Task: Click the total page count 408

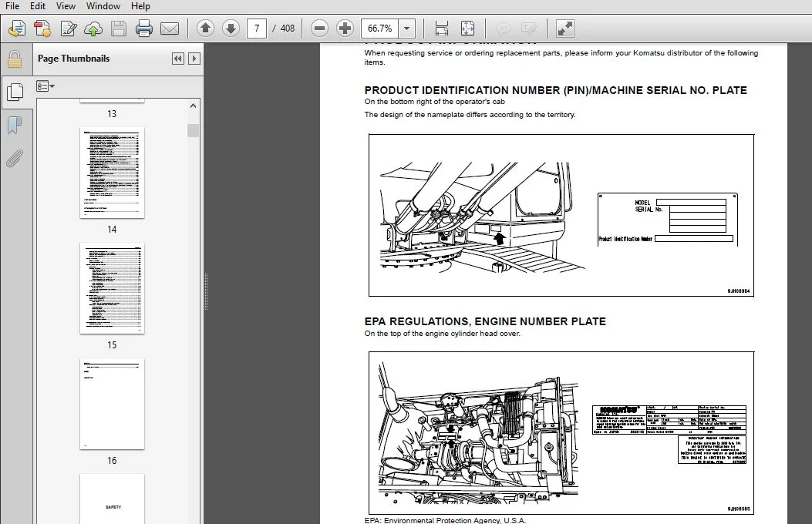Action: [288, 29]
